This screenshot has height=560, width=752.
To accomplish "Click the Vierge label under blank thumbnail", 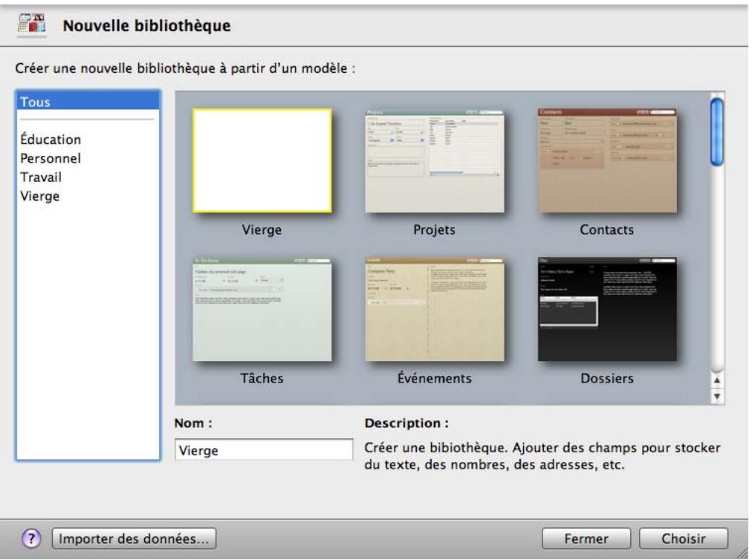I will (262, 229).
